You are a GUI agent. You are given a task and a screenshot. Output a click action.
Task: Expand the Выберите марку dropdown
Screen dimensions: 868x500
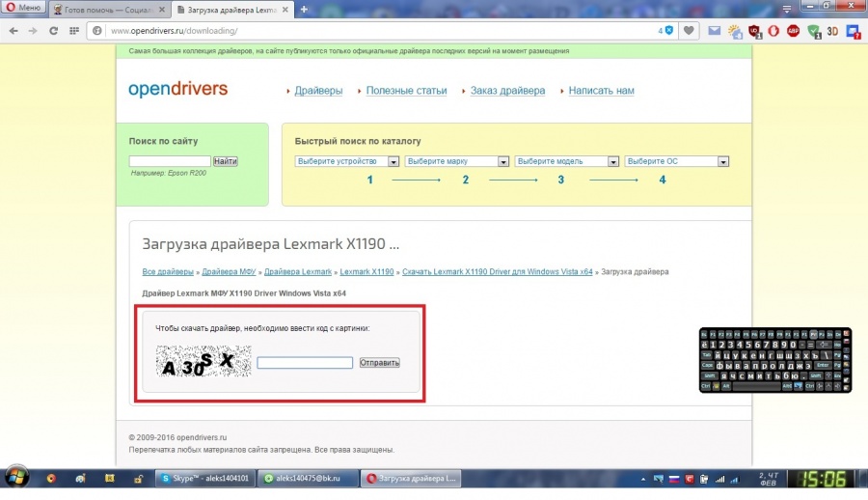click(457, 161)
